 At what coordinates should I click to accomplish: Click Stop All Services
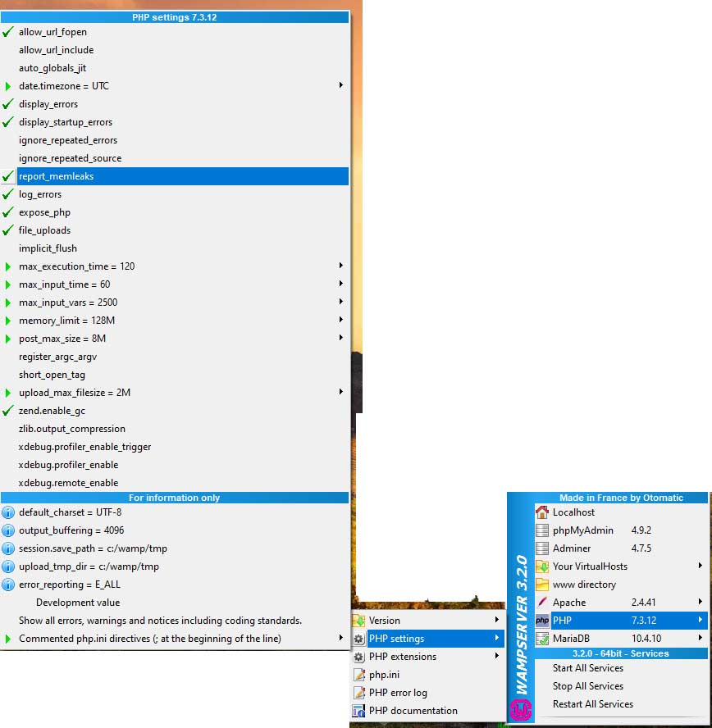(x=621, y=686)
